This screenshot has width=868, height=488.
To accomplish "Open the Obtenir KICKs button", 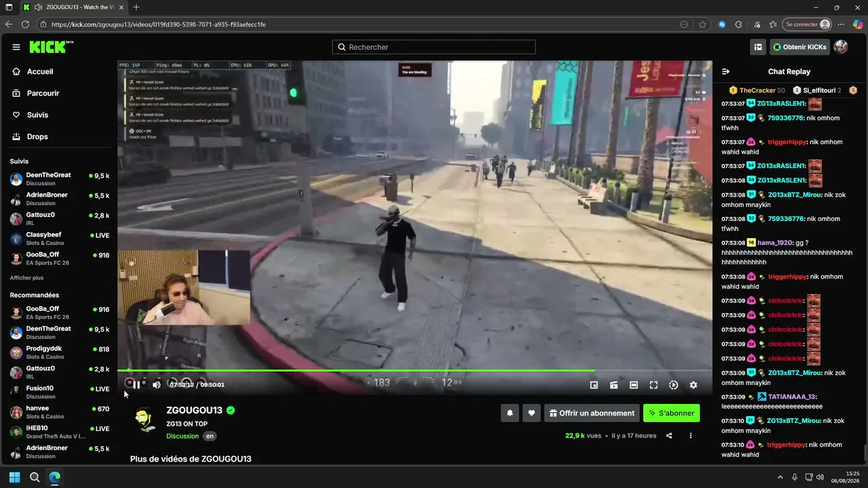I will [800, 47].
